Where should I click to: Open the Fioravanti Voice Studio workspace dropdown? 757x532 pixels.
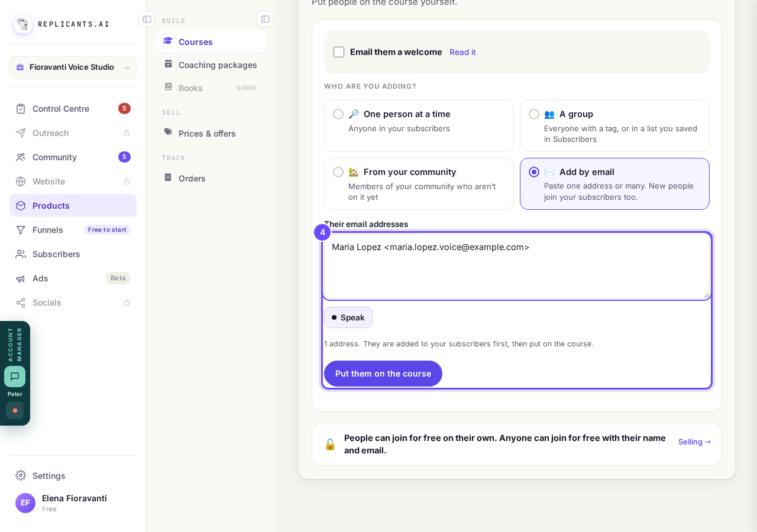coord(73,67)
